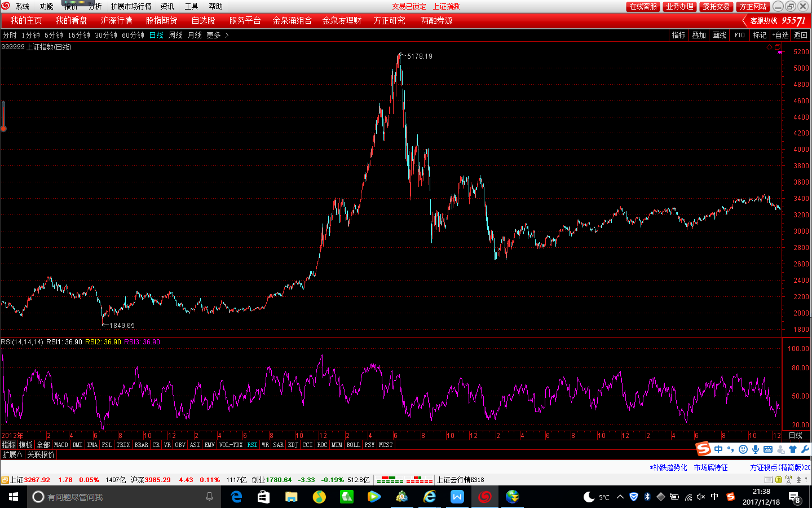Open the 资讯 menu
812x508 pixels.
167,6
